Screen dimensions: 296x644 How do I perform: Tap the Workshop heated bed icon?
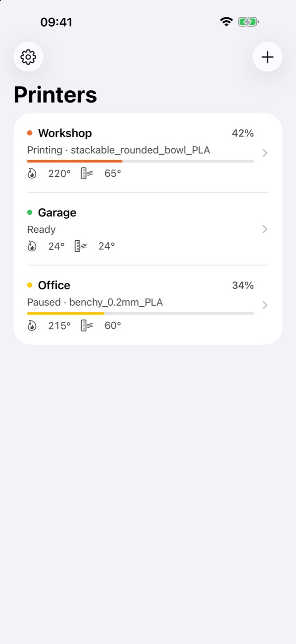coord(87,173)
